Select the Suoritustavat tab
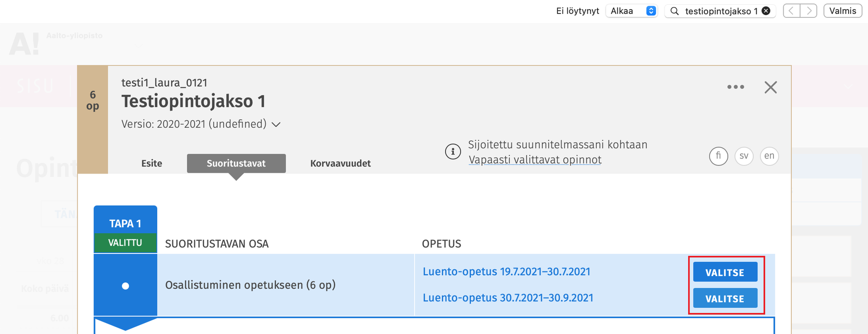 coord(236,163)
